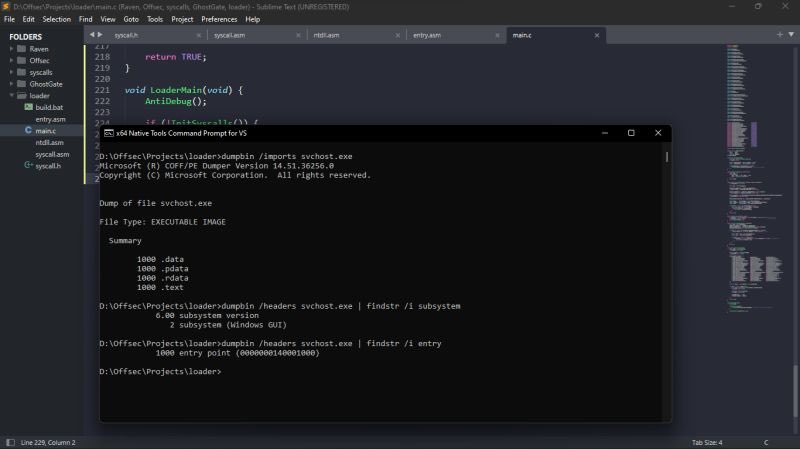Open the Help menu

click(253, 19)
